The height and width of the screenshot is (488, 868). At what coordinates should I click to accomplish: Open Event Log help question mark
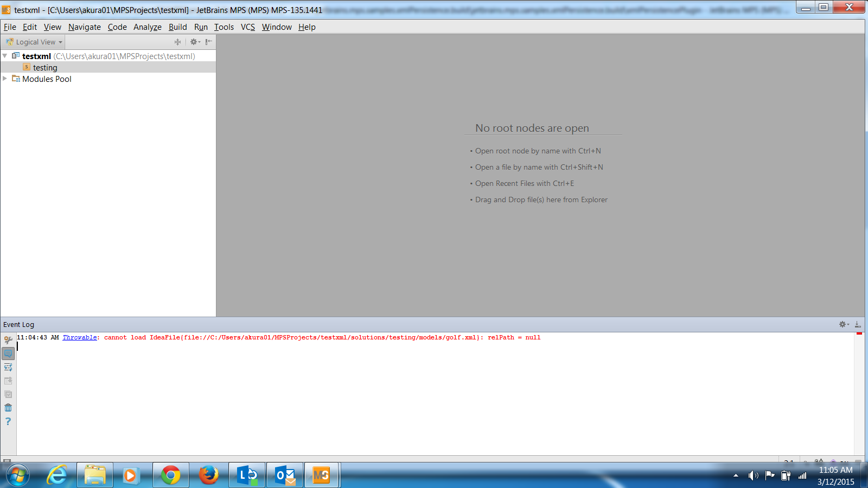[8, 421]
